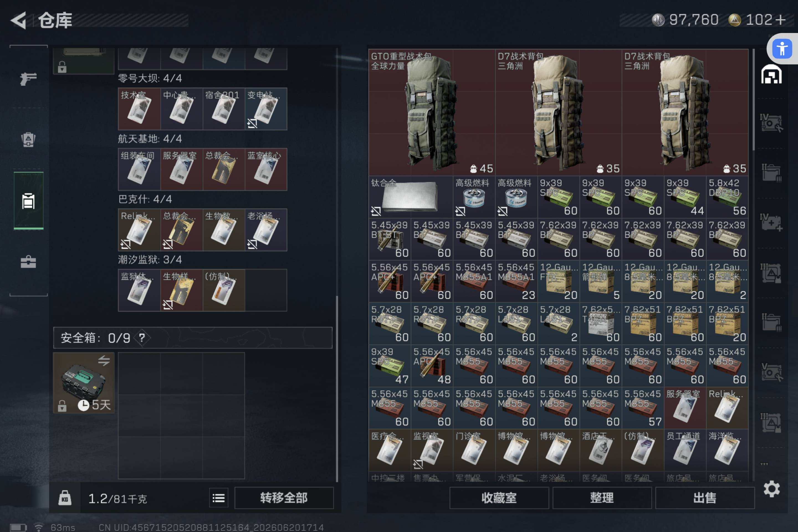Select the 蓝室核心 key card
798x532 pixels.
click(x=266, y=169)
